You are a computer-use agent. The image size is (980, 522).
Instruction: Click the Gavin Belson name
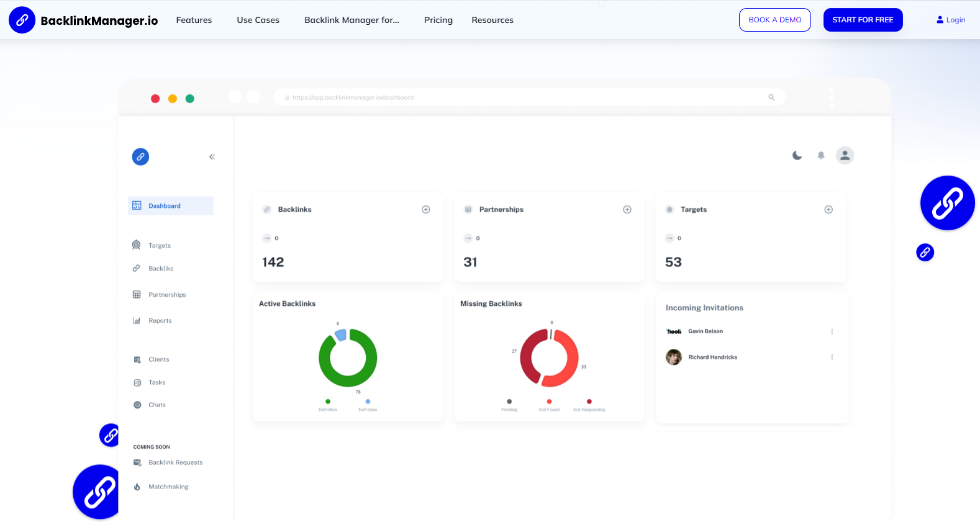[x=706, y=331]
